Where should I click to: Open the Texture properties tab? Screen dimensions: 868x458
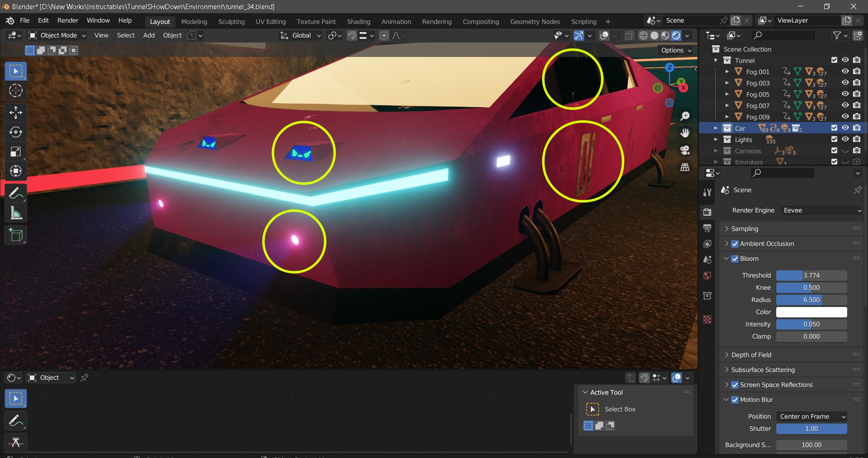[x=708, y=319]
